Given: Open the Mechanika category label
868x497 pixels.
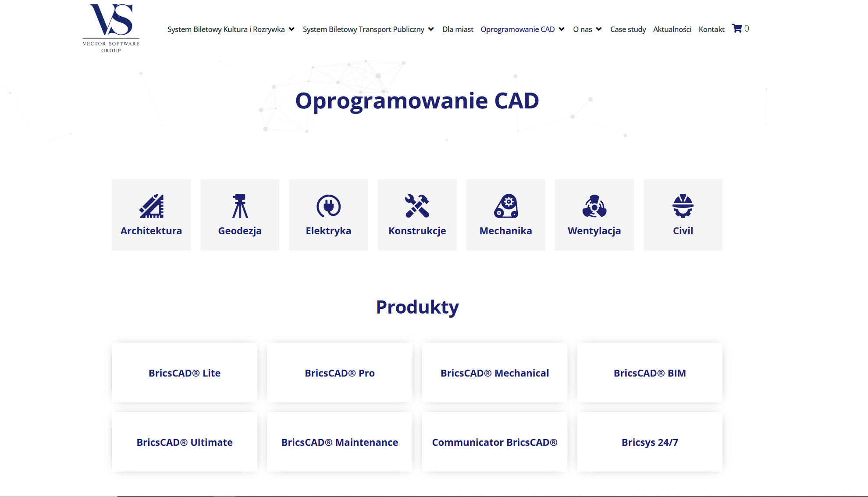Looking at the screenshot, I should coord(506,231).
